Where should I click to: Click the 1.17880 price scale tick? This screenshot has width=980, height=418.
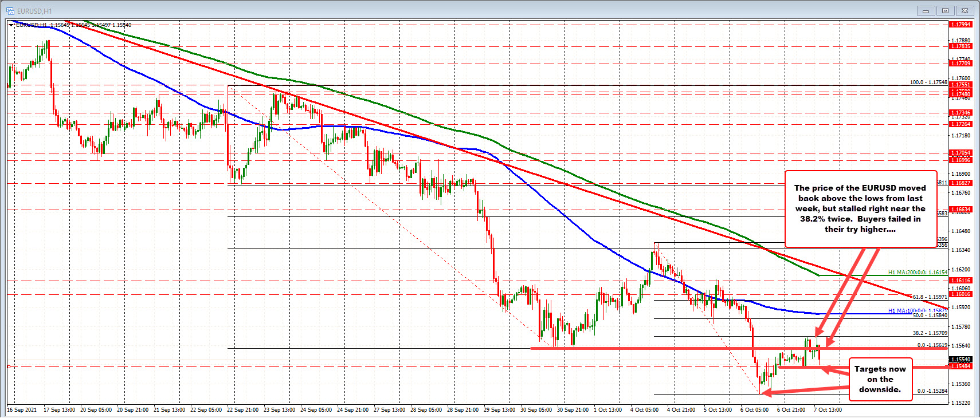[961, 41]
